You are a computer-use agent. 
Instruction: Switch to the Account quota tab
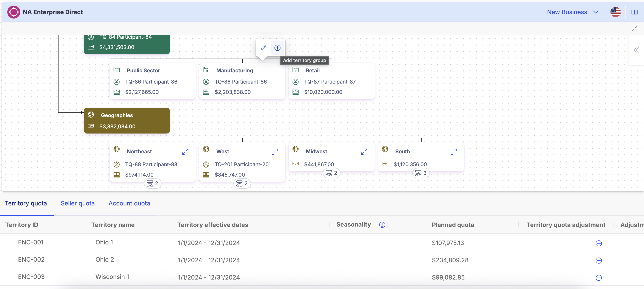129,204
